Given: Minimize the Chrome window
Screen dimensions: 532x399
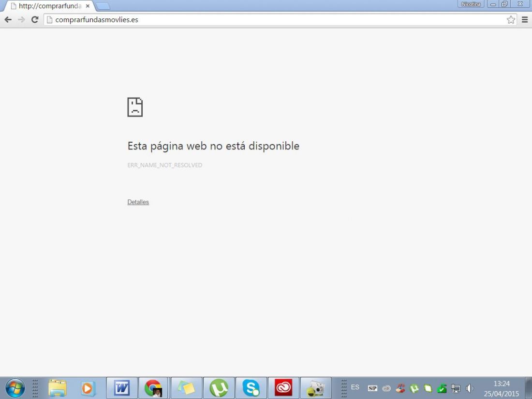Looking at the screenshot, I should (493, 4).
